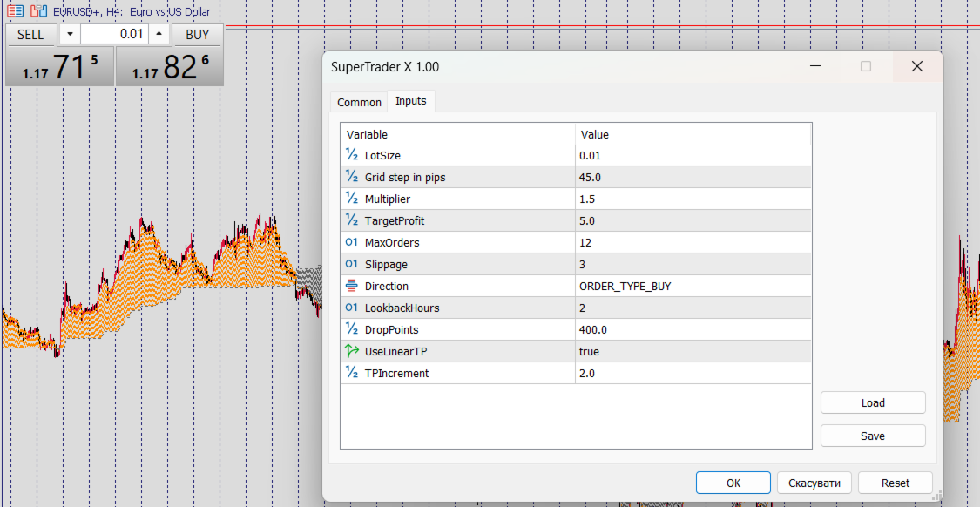
Task: Click the Direction enum type icon
Action: tap(351, 287)
